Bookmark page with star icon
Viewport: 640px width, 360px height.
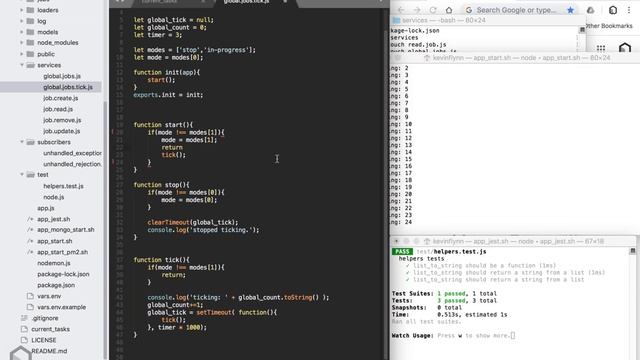(571, 10)
